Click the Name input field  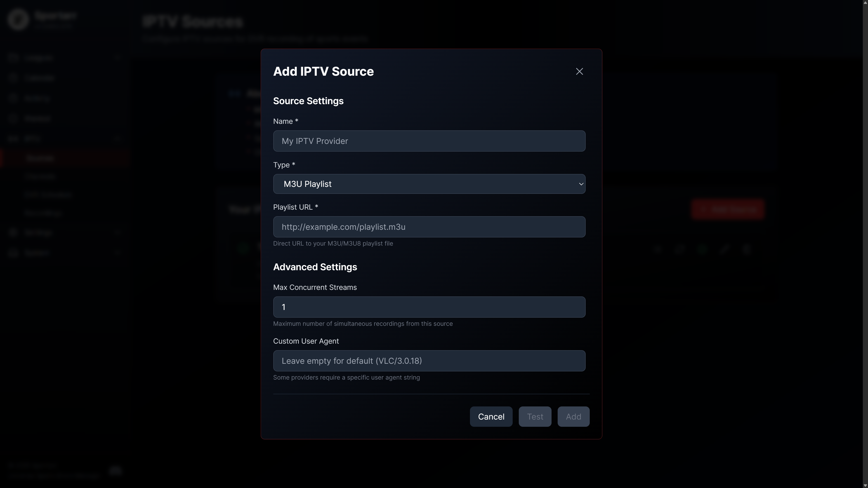pyautogui.click(x=429, y=141)
